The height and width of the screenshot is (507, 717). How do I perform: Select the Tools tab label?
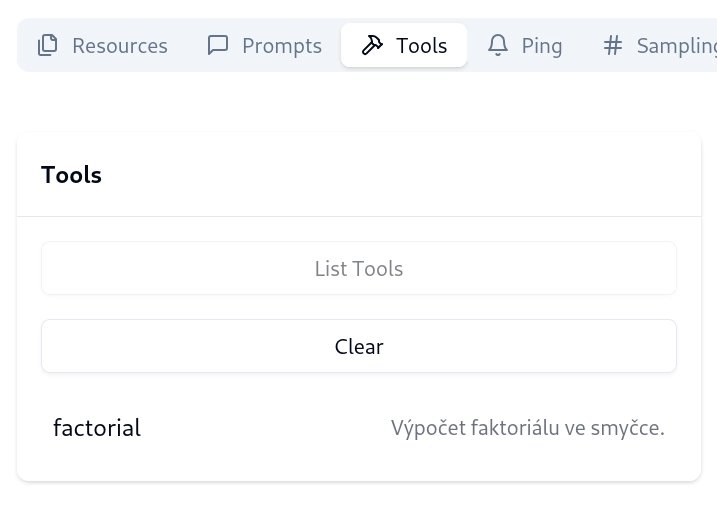pyautogui.click(x=421, y=46)
